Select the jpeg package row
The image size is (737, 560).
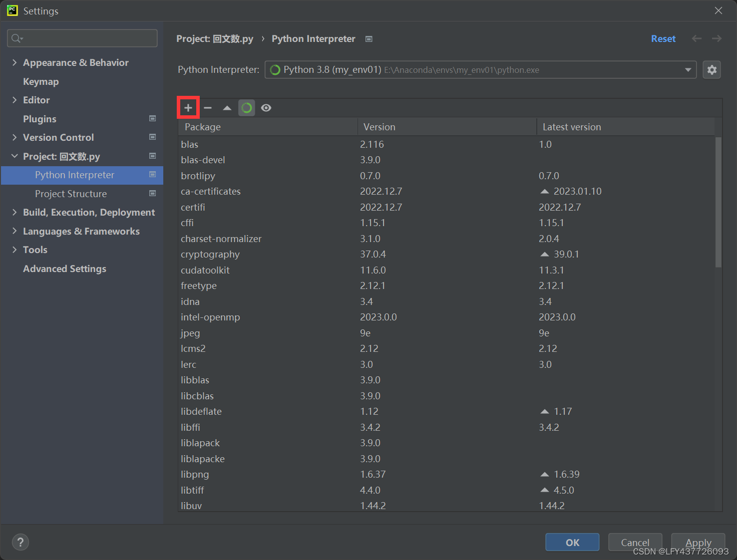point(446,333)
